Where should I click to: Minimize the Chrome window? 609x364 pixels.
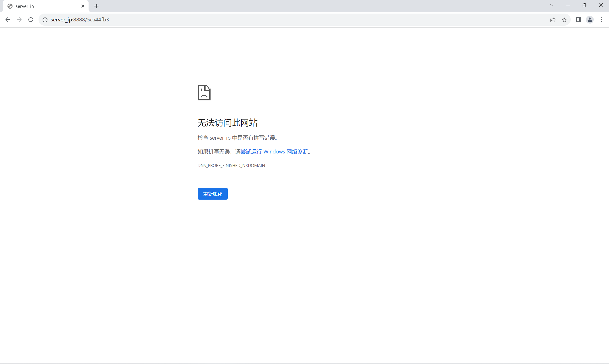tap(568, 5)
